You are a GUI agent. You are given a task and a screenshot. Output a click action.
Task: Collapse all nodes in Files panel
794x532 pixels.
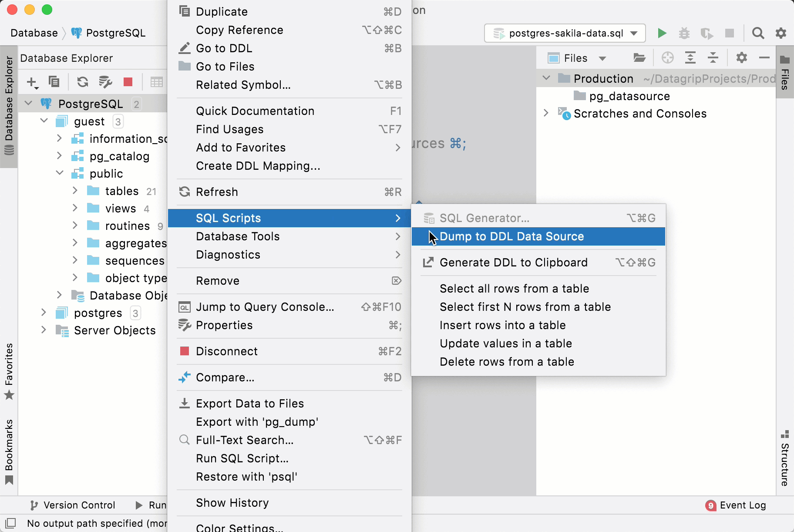pyautogui.click(x=713, y=57)
